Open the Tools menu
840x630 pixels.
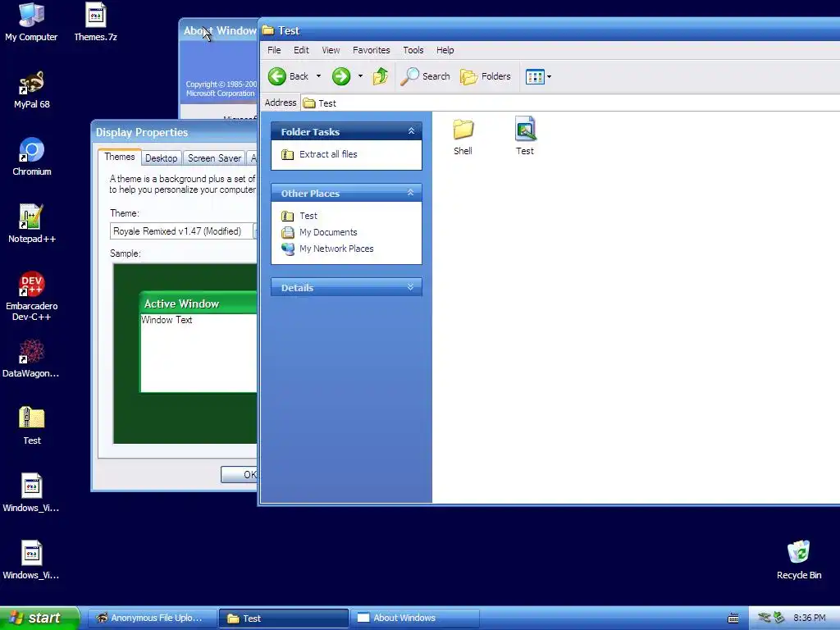tap(413, 50)
